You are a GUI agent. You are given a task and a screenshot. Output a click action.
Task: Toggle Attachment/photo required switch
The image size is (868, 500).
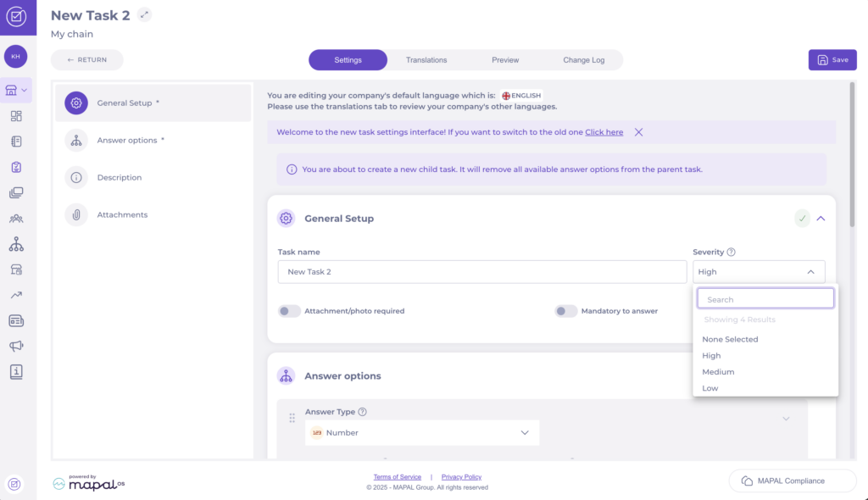[x=289, y=311]
